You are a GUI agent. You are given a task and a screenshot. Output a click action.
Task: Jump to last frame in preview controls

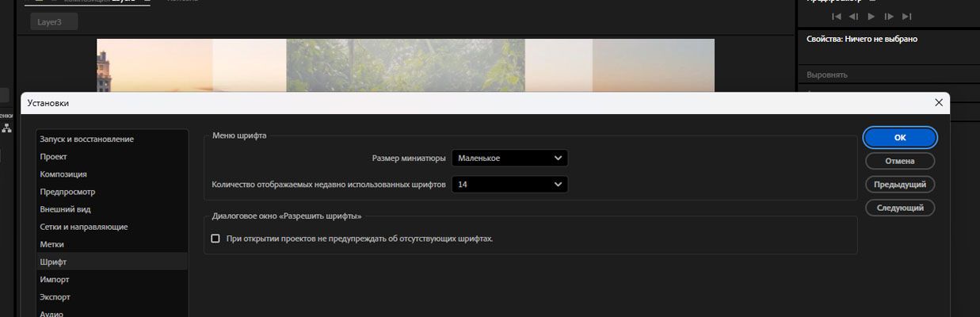point(907,16)
